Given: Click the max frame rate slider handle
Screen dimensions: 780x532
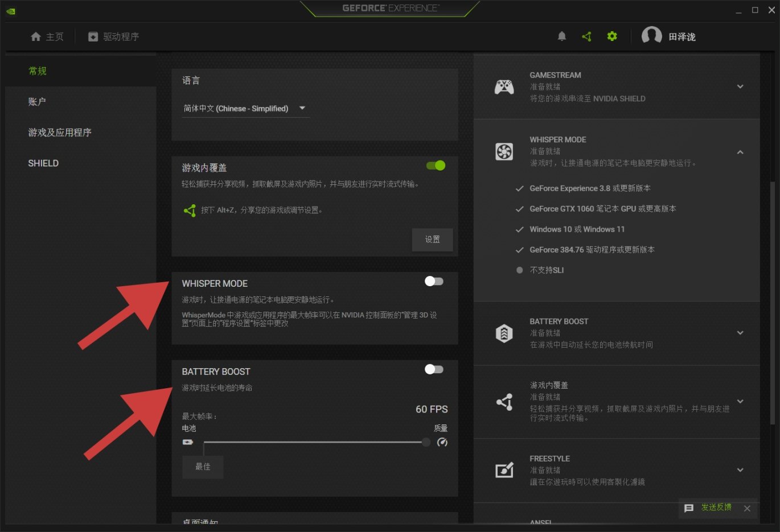Looking at the screenshot, I should coord(426,442).
